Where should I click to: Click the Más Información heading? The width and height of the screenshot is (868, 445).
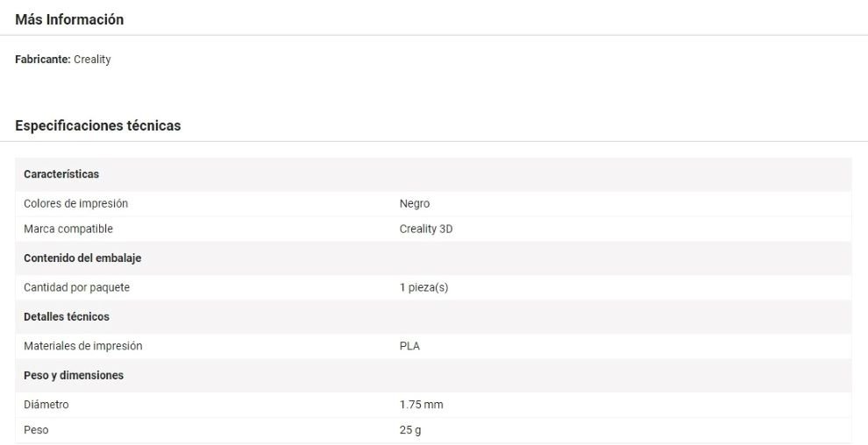tap(69, 19)
